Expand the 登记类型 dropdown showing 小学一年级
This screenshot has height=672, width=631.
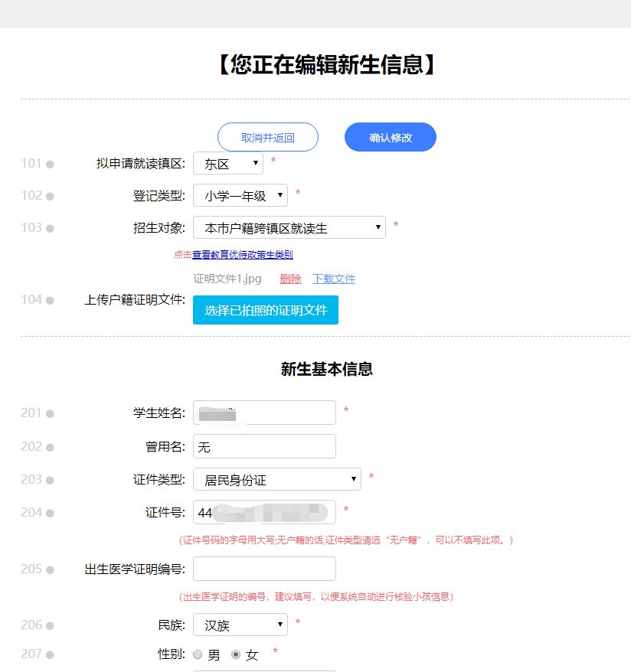240,195
